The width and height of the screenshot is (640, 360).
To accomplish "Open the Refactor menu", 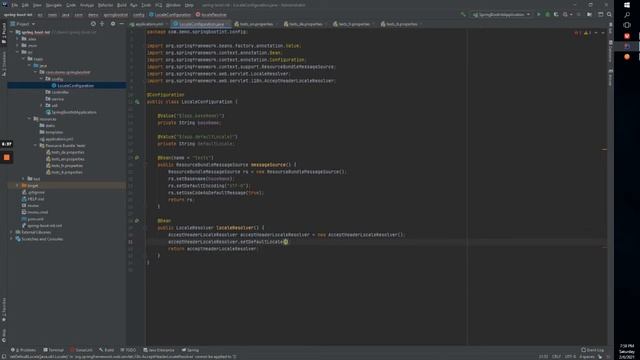I will click(105, 5).
